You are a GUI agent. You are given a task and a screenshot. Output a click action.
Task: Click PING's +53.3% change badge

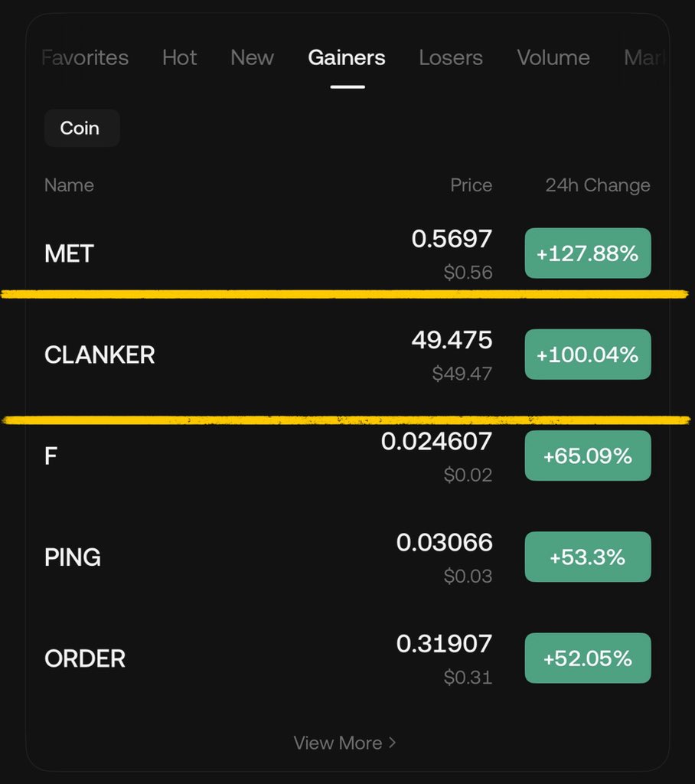tap(587, 557)
